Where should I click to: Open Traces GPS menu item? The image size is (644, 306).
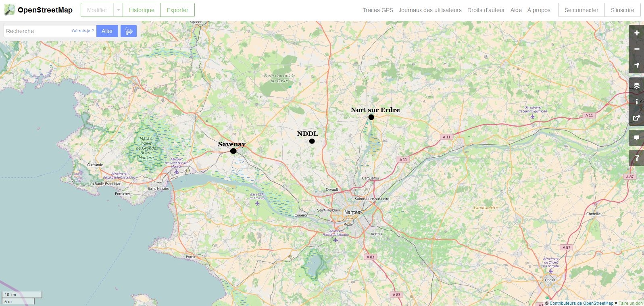point(378,10)
